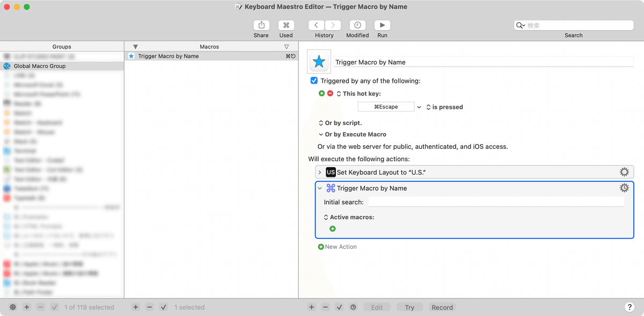Open the 'Active macros' popup
Viewport: 644px width, 316px height.
click(x=326, y=217)
